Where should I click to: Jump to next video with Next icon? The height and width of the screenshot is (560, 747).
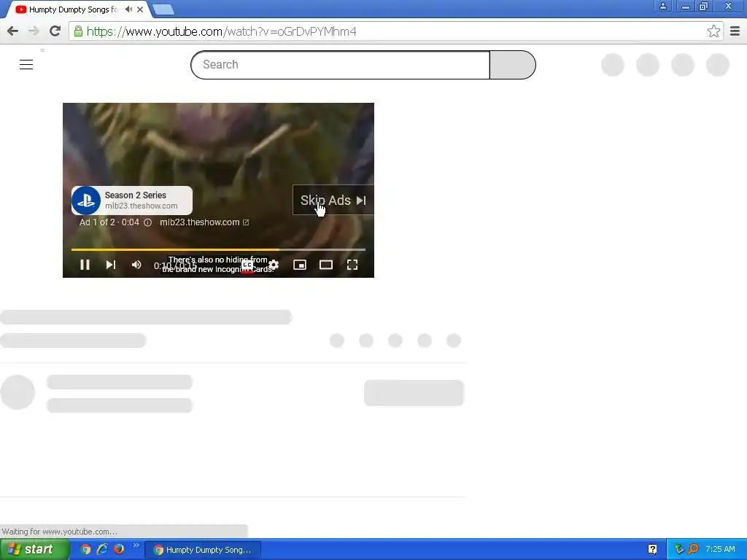pos(111,265)
